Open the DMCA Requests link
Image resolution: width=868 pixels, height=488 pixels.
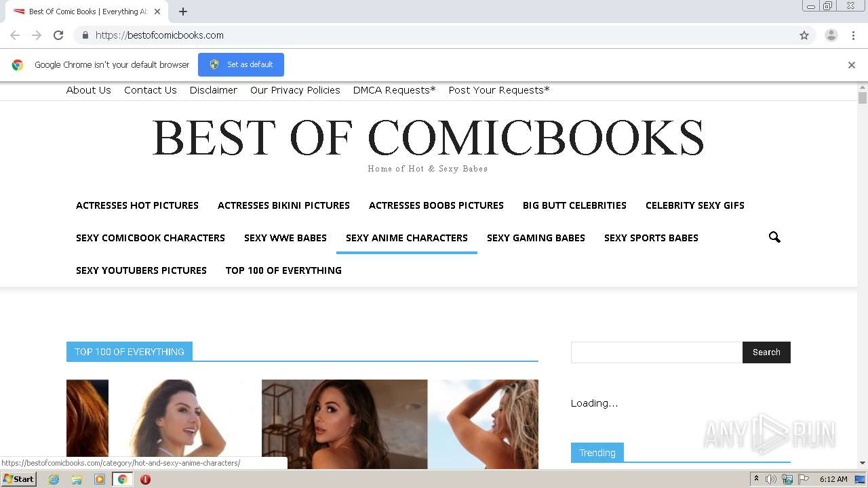pos(395,90)
